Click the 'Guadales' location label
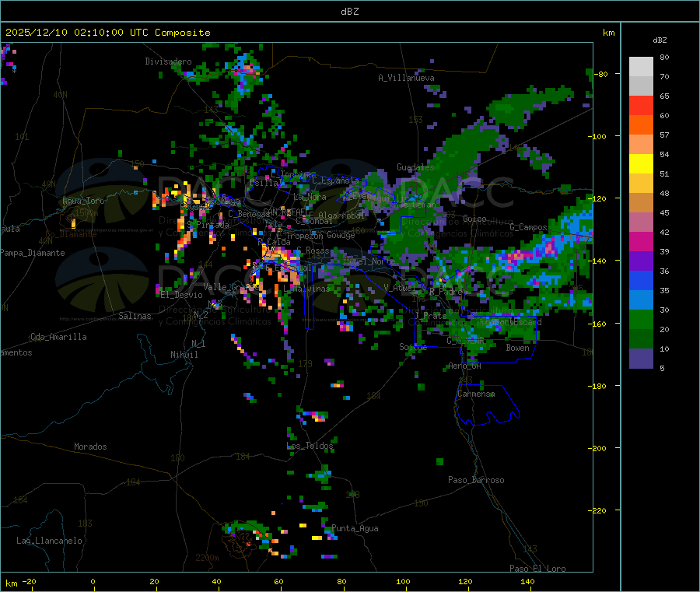The height and width of the screenshot is (592, 700). 415,167
